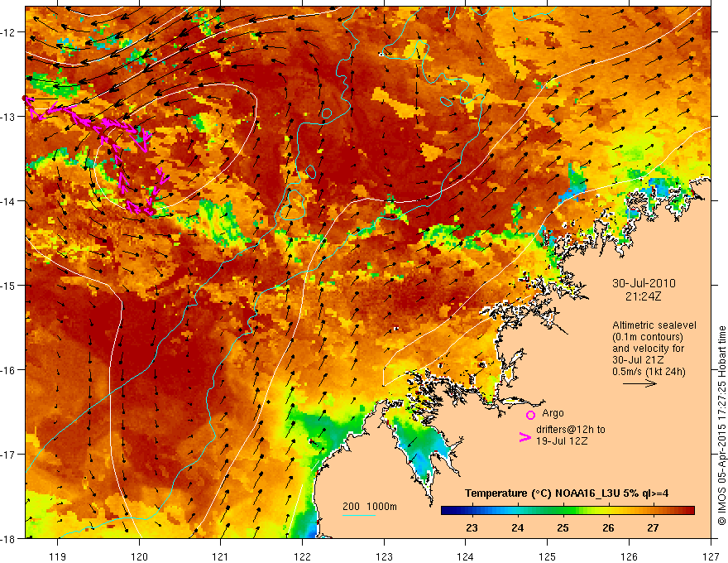Click the latitude axis label -15

8,285
